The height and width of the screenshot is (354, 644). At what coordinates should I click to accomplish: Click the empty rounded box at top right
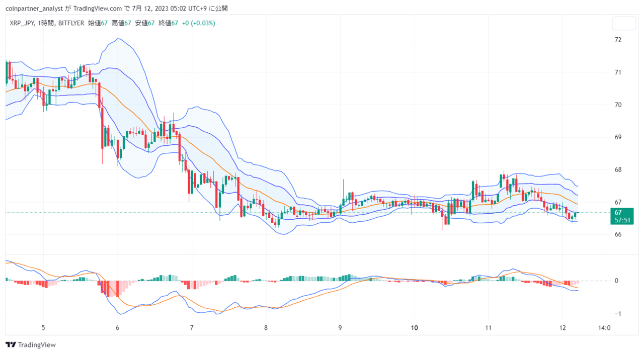pyautogui.click(x=624, y=23)
